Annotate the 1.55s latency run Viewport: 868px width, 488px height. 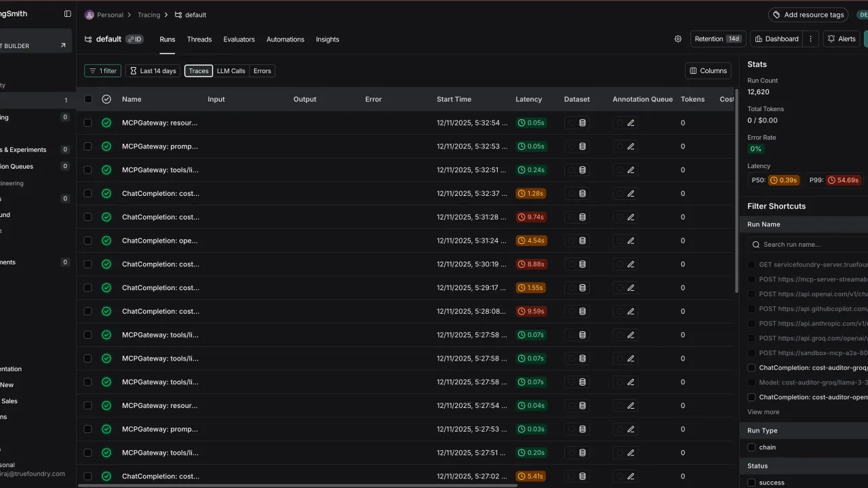point(631,287)
